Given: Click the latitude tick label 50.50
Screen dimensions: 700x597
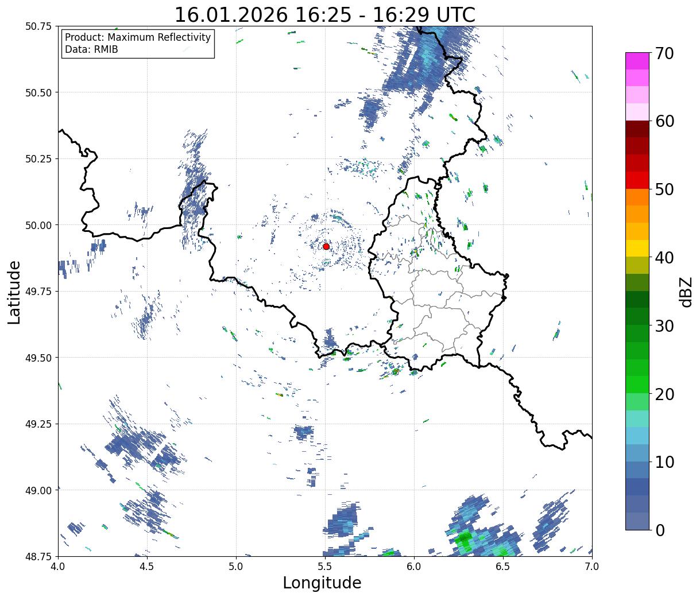Looking at the screenshot, I should (x=38, y=92).
